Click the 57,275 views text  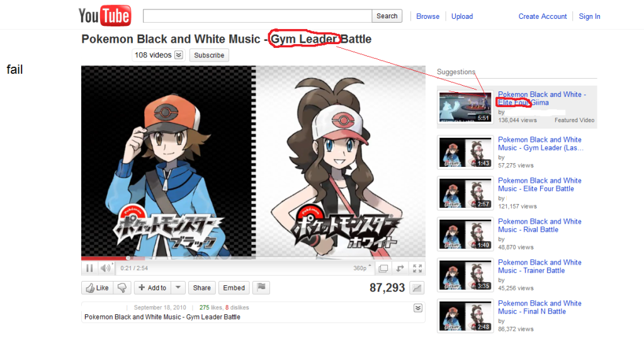[516, 166]
